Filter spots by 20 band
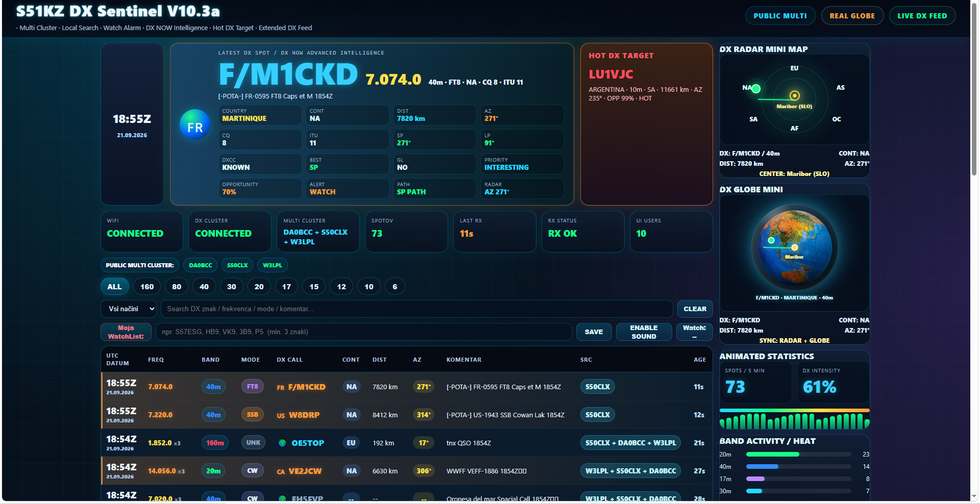Screen dimensions: 980x504 259,287
